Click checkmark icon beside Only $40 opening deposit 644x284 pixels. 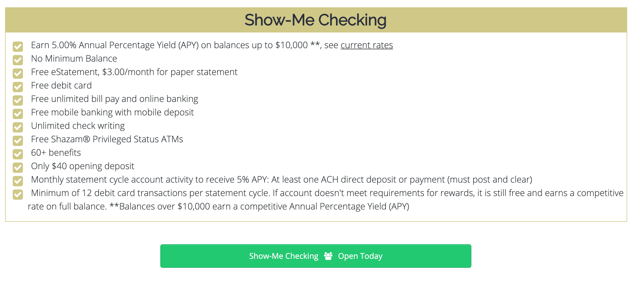pos(18,167)
